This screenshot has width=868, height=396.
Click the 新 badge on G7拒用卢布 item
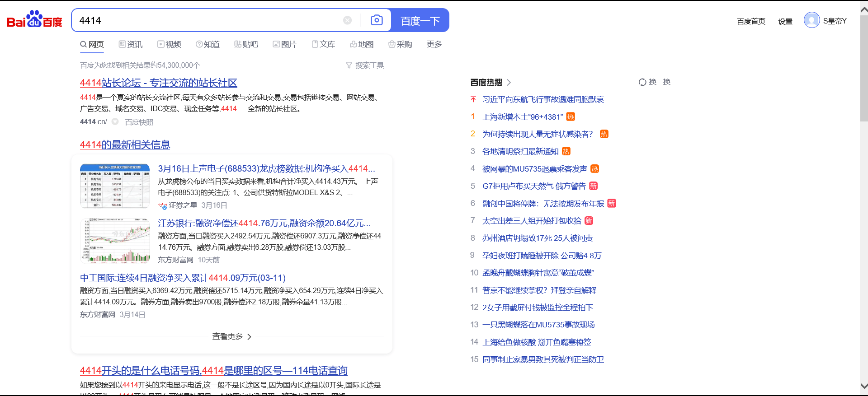(x=594, y=186)
